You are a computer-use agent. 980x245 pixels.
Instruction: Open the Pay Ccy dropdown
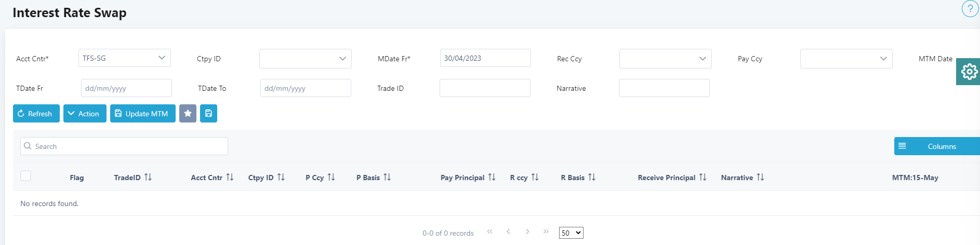pyautogui.click(x=846, y=59)
